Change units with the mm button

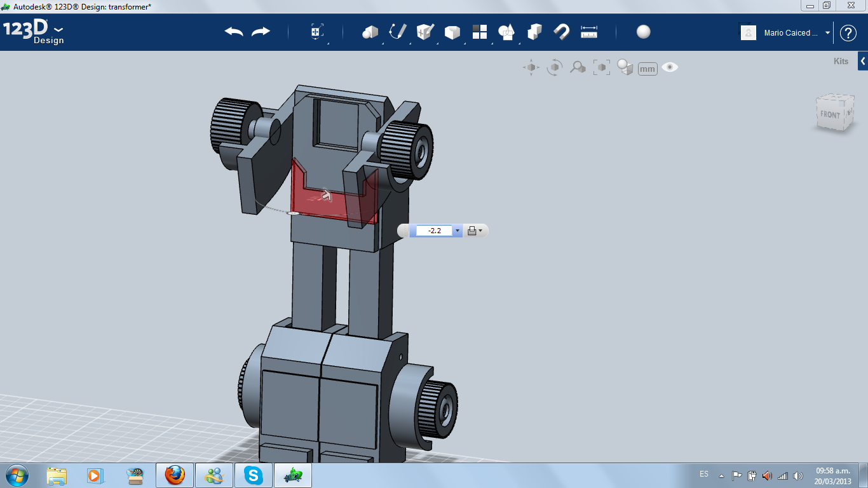(x=648, y=69)
